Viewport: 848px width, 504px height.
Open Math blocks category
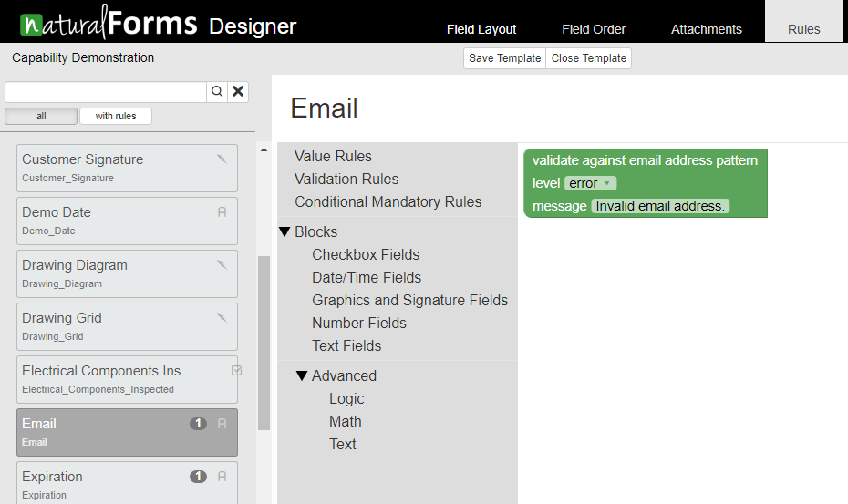point(346,421)
